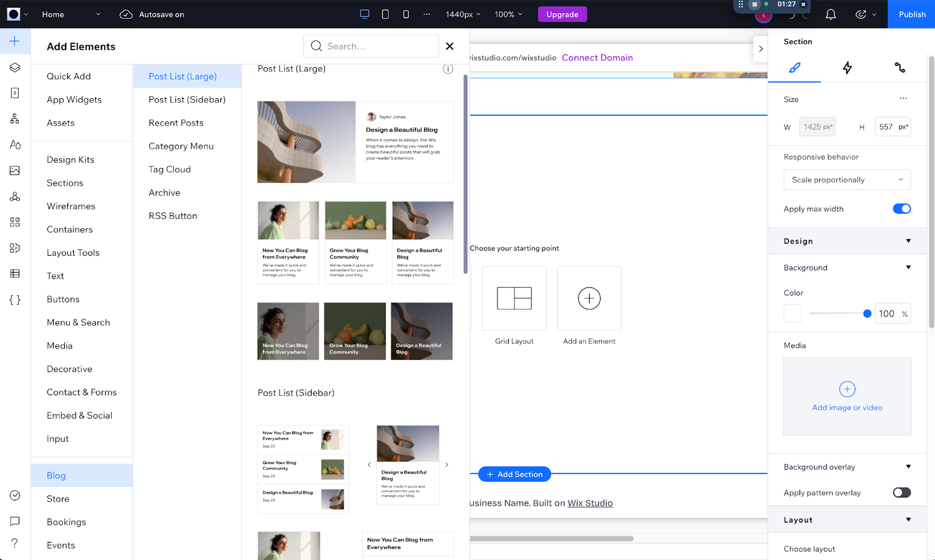Click the Publish button
935x560 pixels.
(x=912, y=14)
